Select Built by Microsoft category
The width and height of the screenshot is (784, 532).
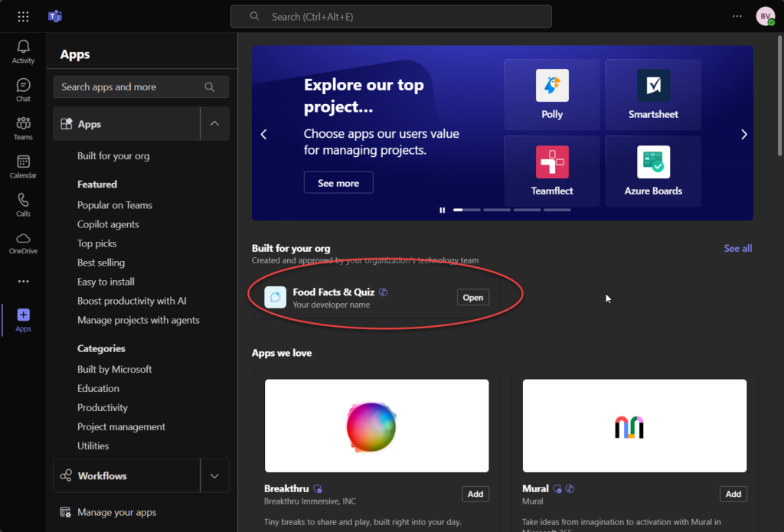point(115,369)
